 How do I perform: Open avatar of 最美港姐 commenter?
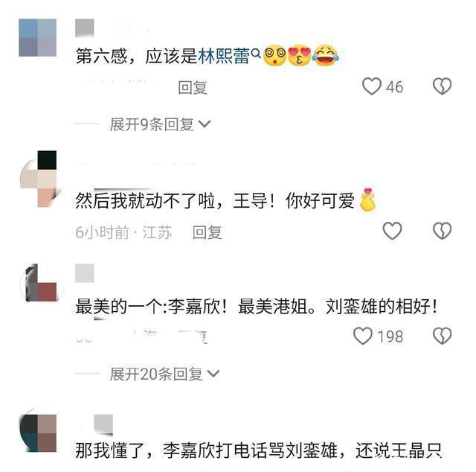point(41,283)
